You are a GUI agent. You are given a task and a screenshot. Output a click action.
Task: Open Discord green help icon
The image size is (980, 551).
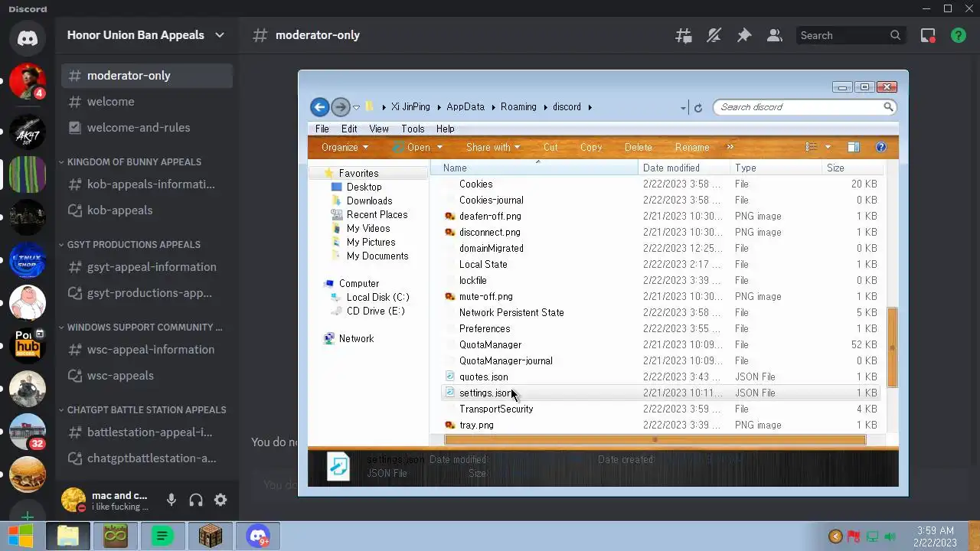[x=958, y=35]
